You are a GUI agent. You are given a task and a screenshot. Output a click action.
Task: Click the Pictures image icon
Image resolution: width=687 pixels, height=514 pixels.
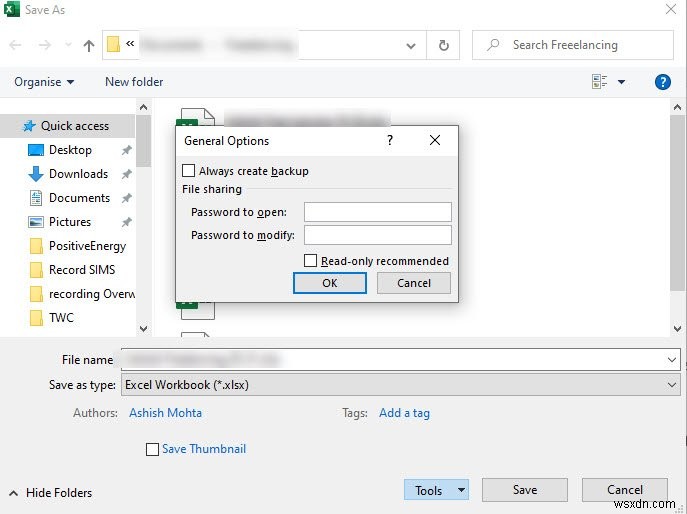(36, 222)
